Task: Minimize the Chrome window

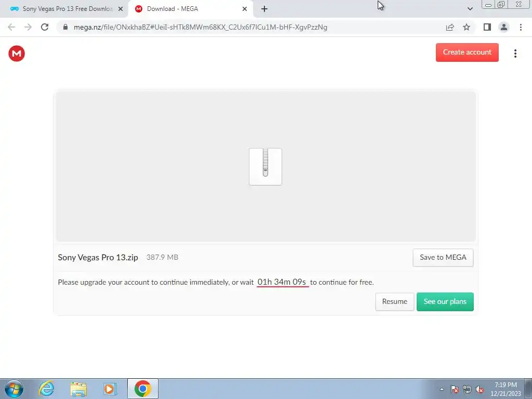Action: tap(488, 4)
